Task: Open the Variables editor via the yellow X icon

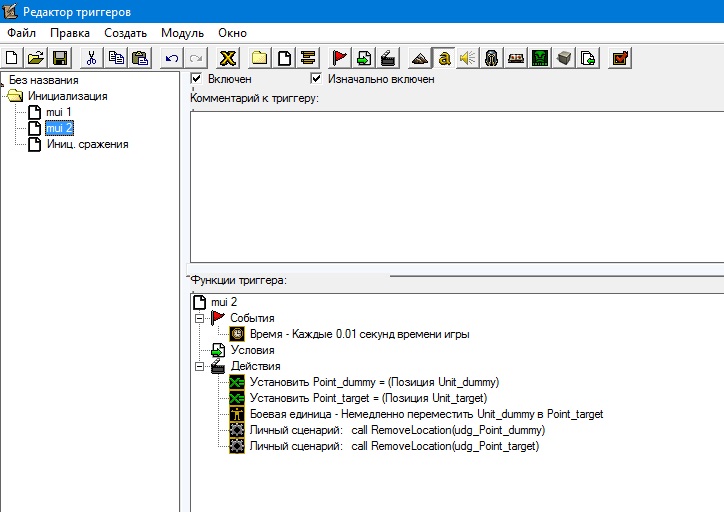Action: [x=228, y=58]
